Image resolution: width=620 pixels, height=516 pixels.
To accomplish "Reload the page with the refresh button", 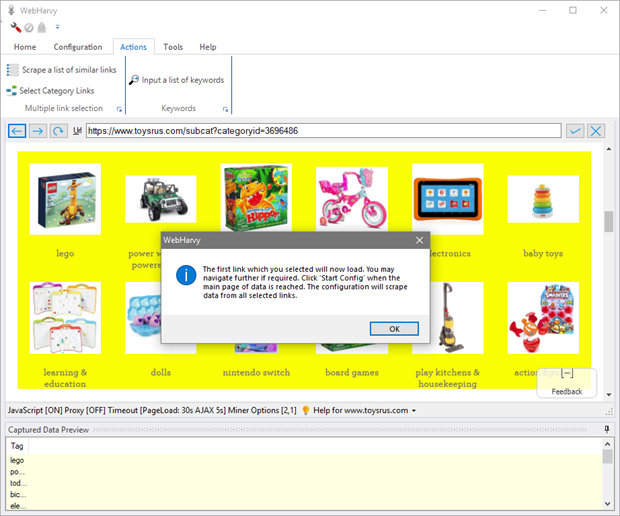I will pyautogui.click(x=59, y=131).
